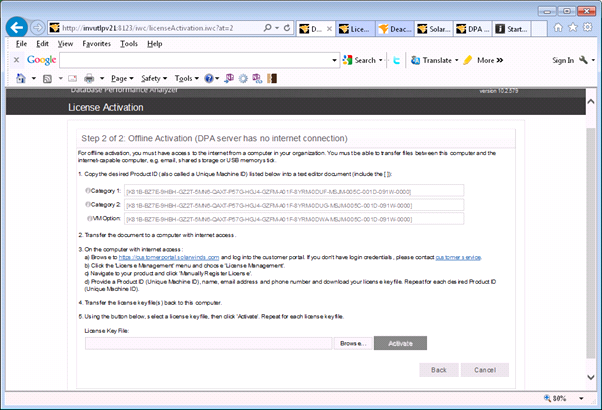602x410 pixels.
Task: Click the License Key File input field
Action: 208,343
